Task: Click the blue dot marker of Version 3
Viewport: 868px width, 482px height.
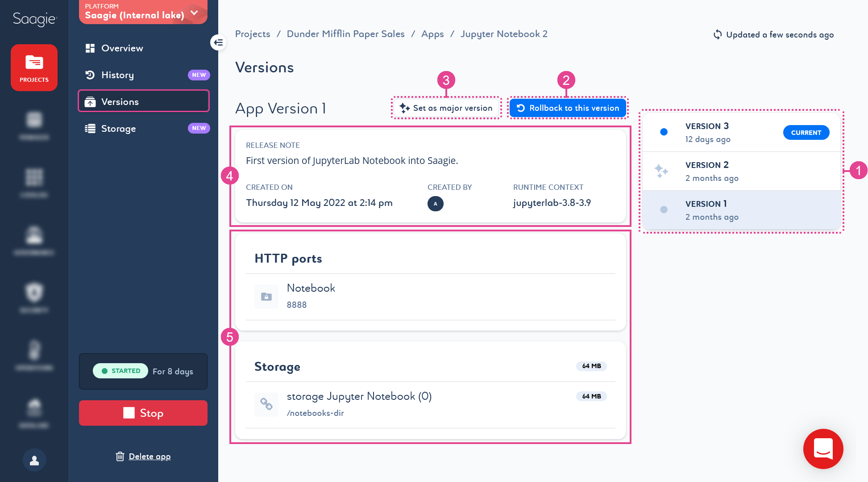Action: click(664, 132)
